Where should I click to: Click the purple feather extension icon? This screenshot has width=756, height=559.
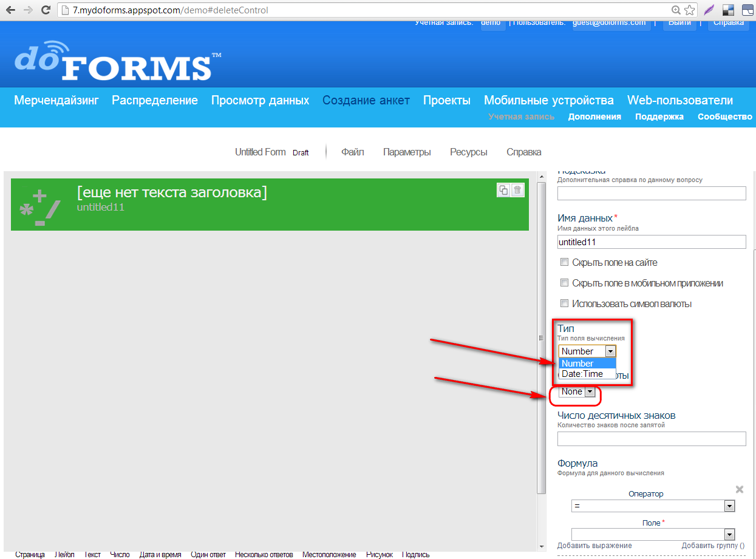(x=709, y=10)
